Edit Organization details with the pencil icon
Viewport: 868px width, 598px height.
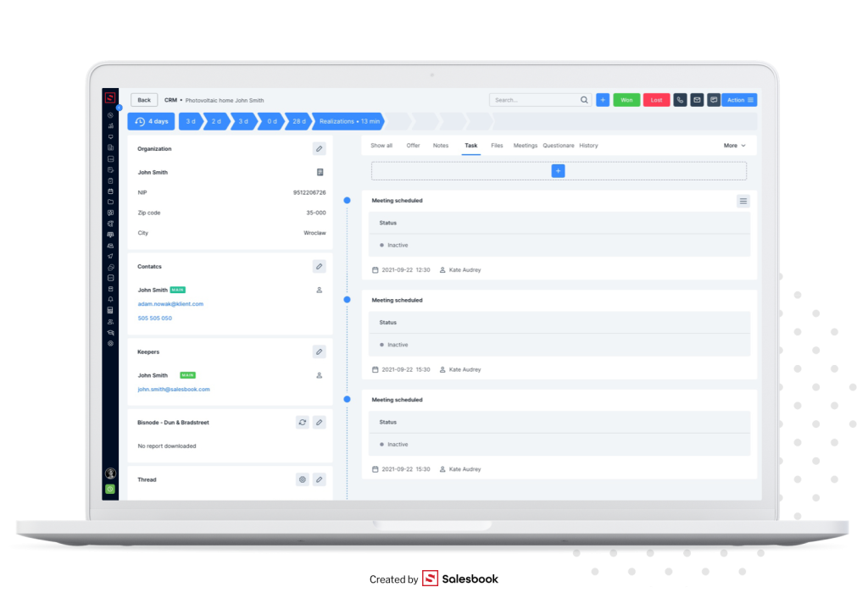(319, 148)
